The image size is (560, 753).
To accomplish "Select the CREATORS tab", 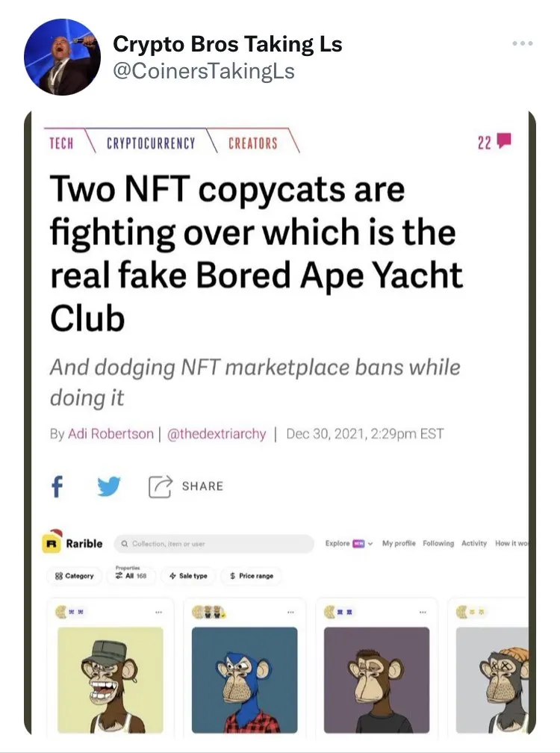I will pos(253,143).
